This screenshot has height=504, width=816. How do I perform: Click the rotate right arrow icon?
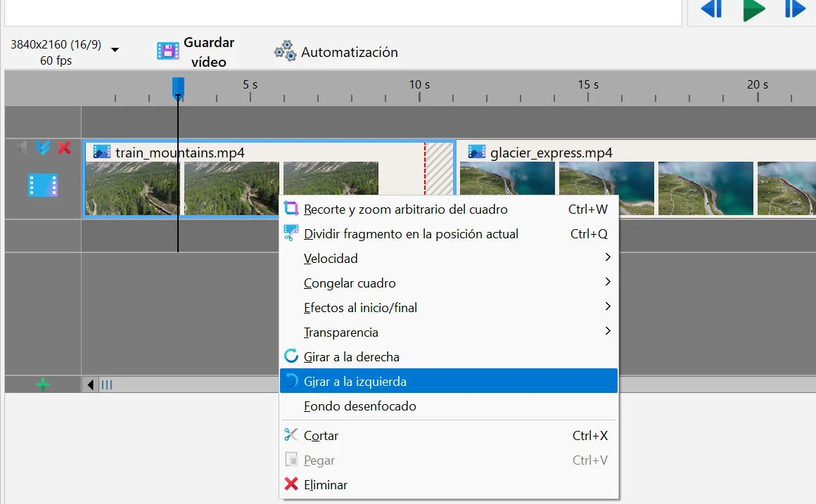(x=291, y=356)
